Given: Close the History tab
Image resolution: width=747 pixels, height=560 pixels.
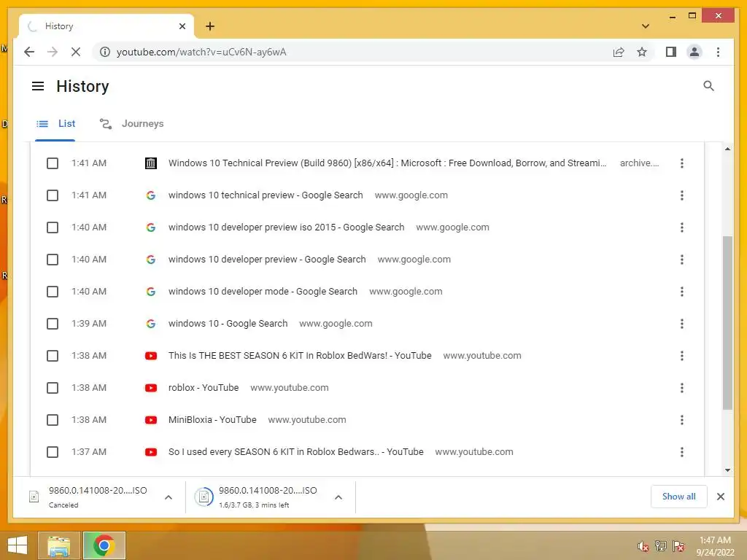Looking at the screenshot, I should pyautogui.click(x=182, y=26).
